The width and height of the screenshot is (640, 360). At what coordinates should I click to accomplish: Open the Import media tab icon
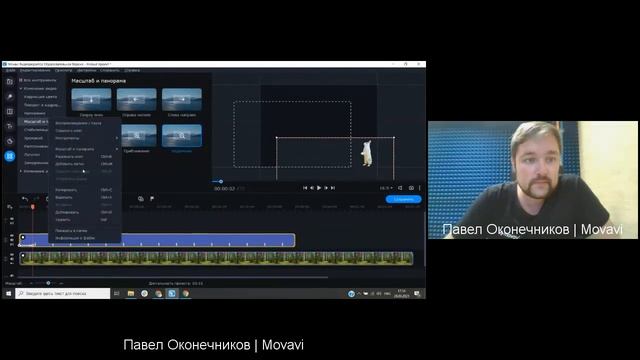[x=10, y=82]
